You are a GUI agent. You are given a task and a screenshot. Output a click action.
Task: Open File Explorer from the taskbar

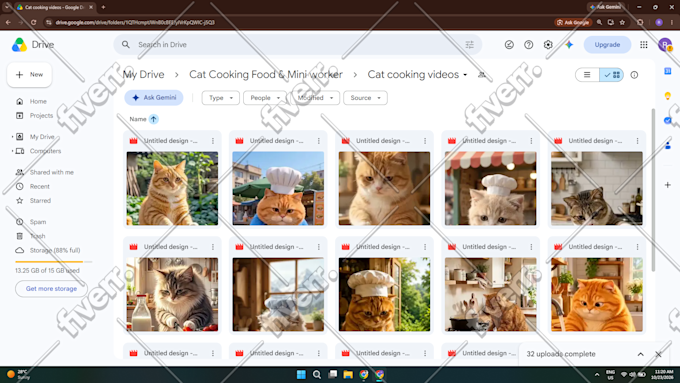(x=348, y=374)
